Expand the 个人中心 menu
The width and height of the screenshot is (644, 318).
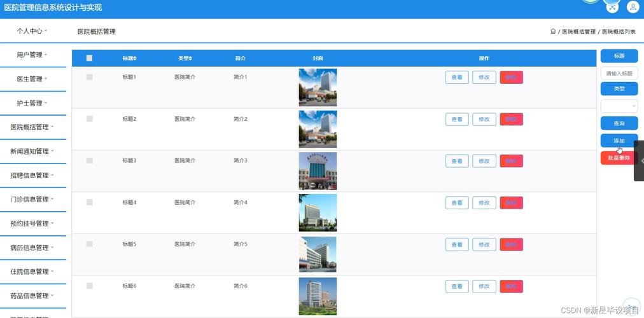point(32,31)
